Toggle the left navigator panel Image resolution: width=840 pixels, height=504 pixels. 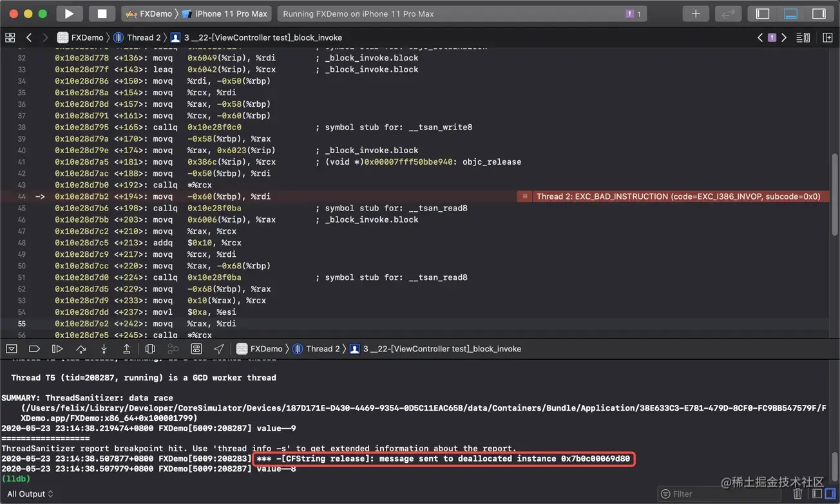[763, 14]
